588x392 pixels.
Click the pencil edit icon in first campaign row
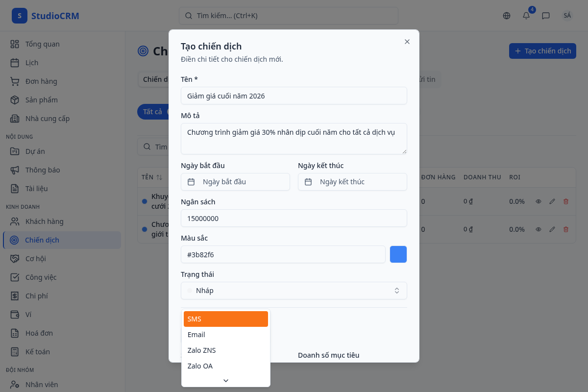tap(552, 201)
